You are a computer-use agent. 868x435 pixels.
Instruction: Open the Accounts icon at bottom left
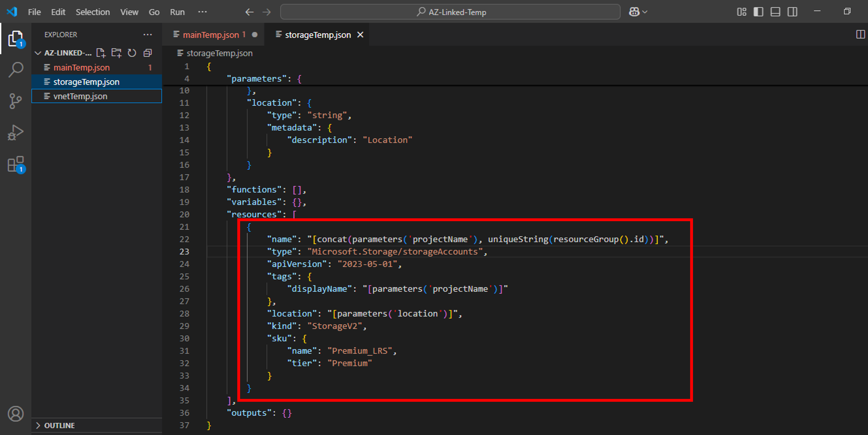[x=15, y=414]
